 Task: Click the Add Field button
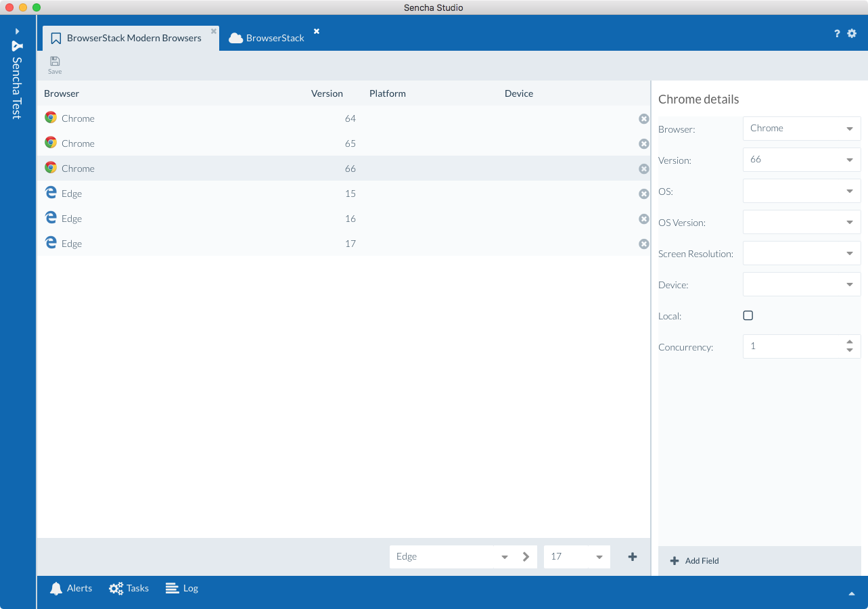point(693,560)
